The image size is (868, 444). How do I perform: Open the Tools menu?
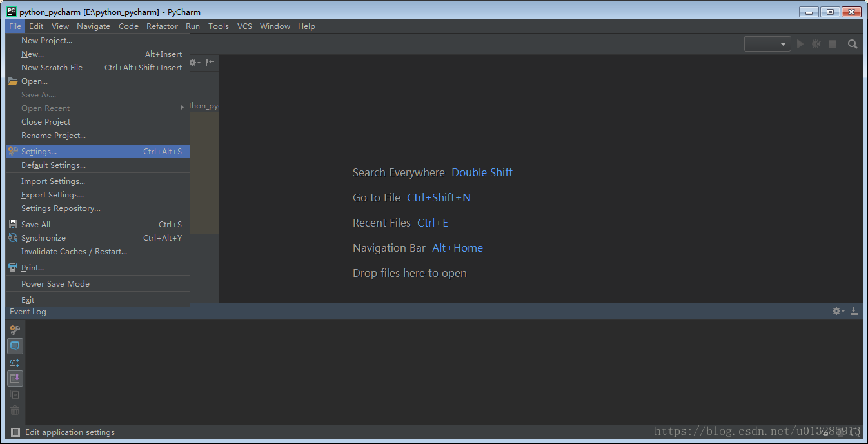coord(219,26)
